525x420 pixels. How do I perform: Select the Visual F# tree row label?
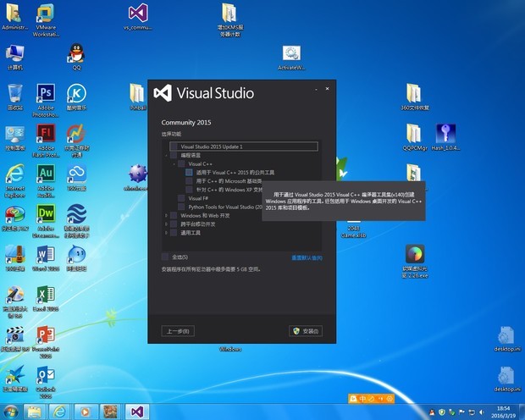tap(198, 199)
